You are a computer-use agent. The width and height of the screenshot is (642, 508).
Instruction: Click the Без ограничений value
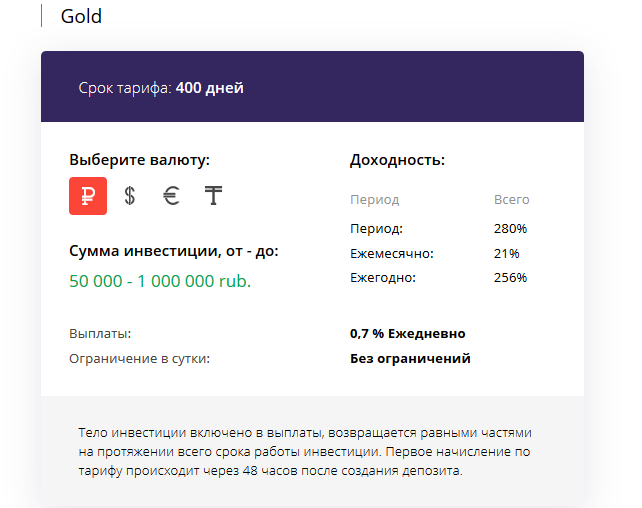[410, 358]
